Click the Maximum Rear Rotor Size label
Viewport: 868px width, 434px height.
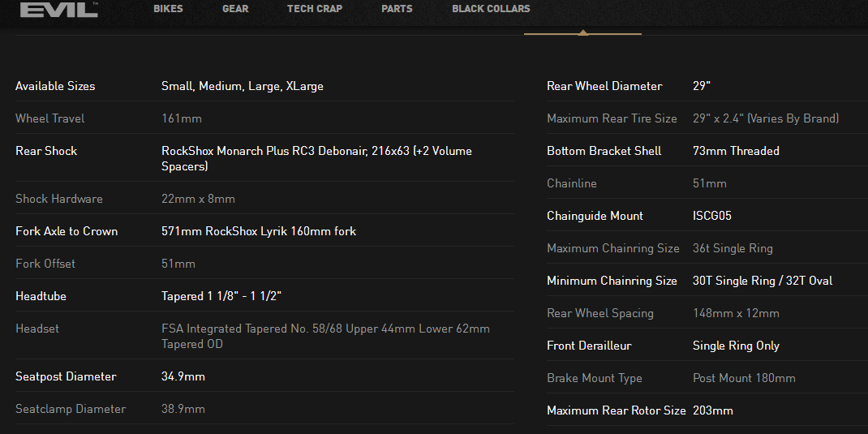click(x=617, y=410)
